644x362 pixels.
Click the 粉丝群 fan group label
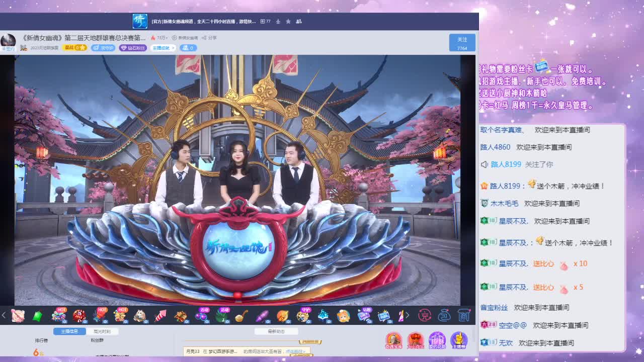(x=97, y=340)
